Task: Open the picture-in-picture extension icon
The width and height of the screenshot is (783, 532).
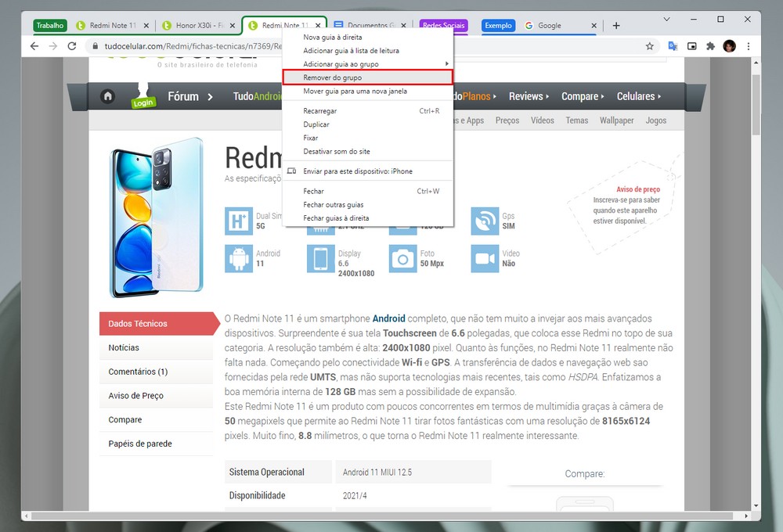Action: [691, 46]
